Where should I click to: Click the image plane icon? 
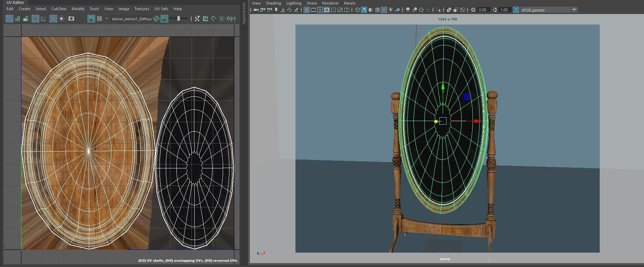(x=282, y=10)
